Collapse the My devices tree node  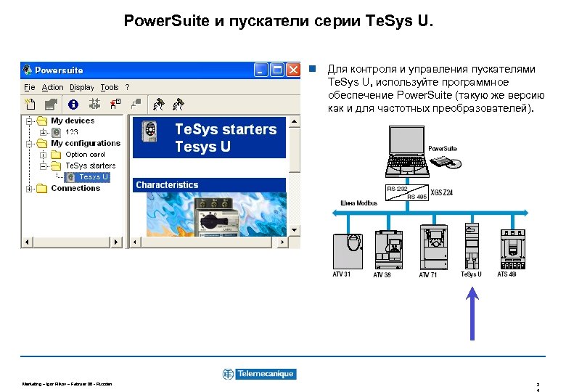[29, 121]
